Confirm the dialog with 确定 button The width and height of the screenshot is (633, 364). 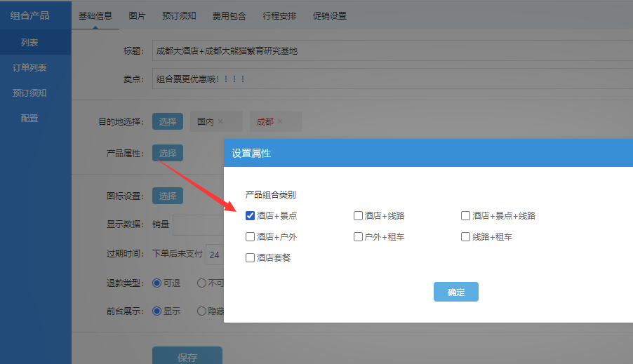pos(456,292)
